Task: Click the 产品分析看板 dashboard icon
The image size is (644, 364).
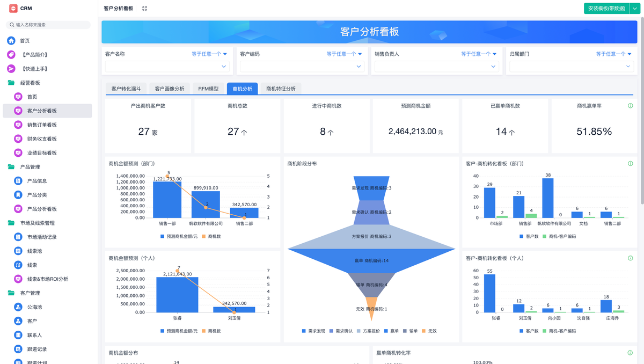Action: pos(18,209)
